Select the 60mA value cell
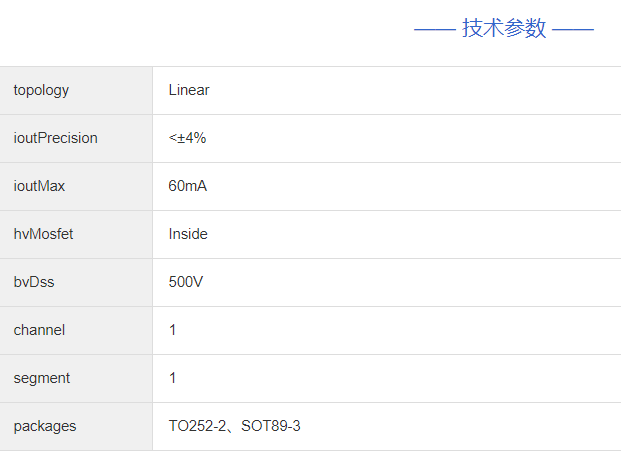 [x=188, y=186]
